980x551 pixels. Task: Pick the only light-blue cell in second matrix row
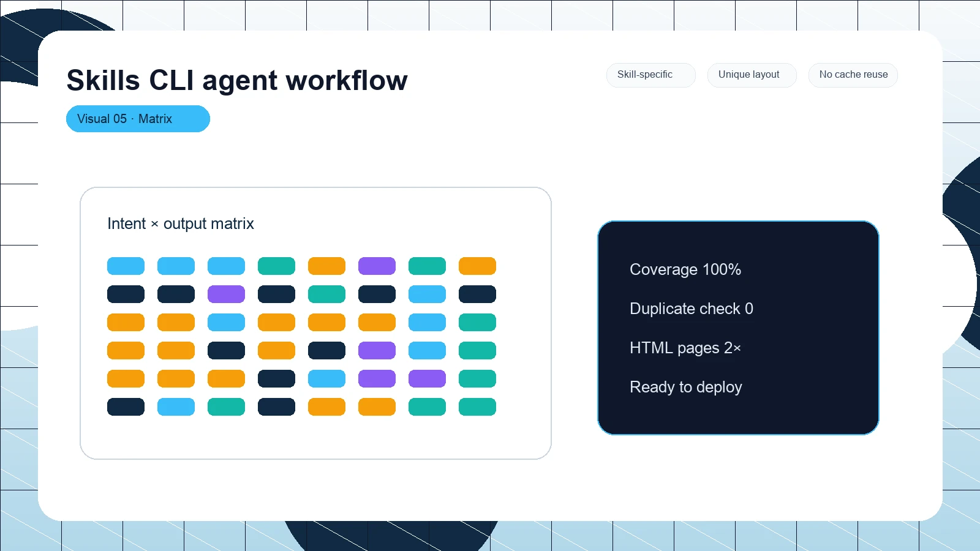pos(427,294)
